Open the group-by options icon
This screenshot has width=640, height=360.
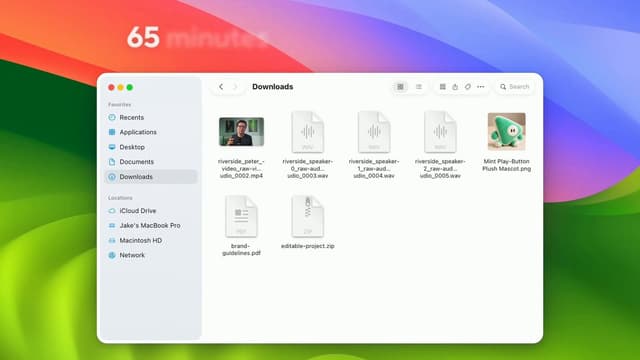442,87
